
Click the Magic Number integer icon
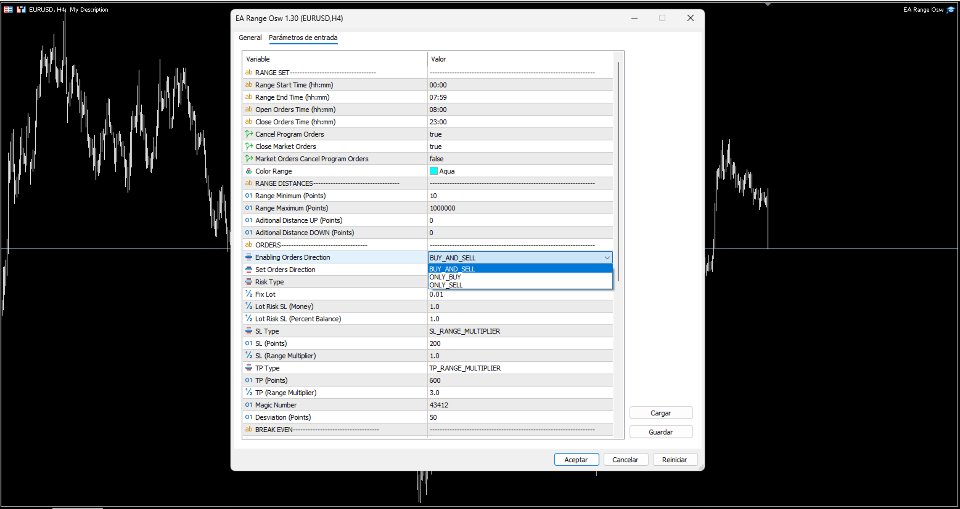tap(249, 405)
